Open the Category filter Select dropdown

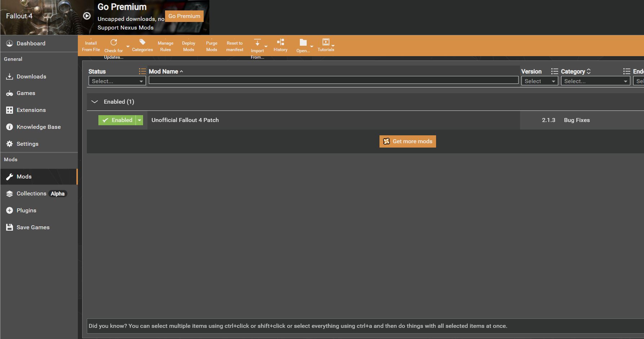[595, 81]
